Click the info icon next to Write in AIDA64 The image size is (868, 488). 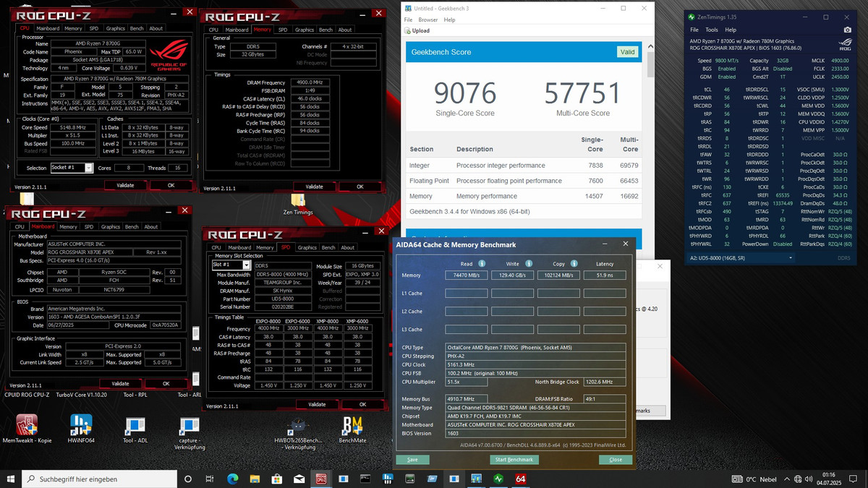click(x=528, y=264)
